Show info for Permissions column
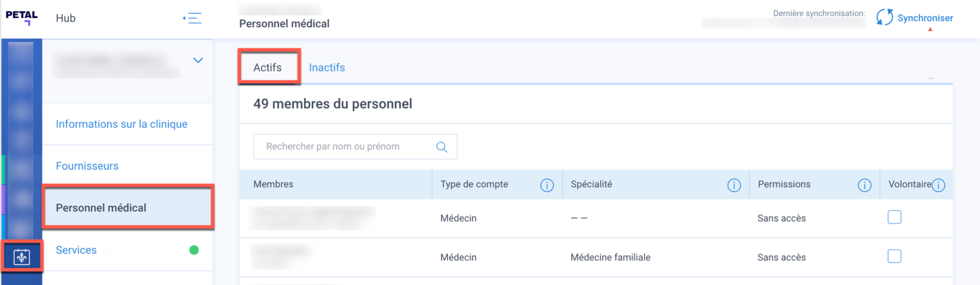The height and width of the screenshot is (285, 980). [864, 185]
